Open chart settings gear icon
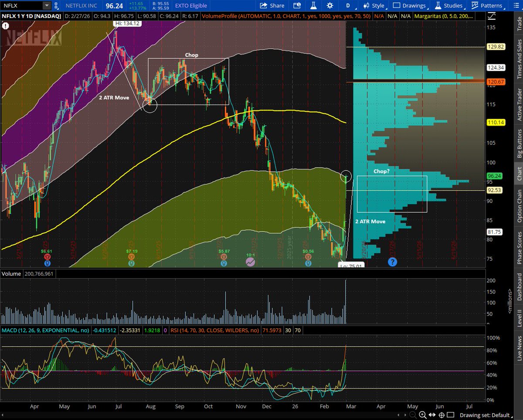Screen dimensions: 523x420 pyautogui.click(x=329, y=6)
